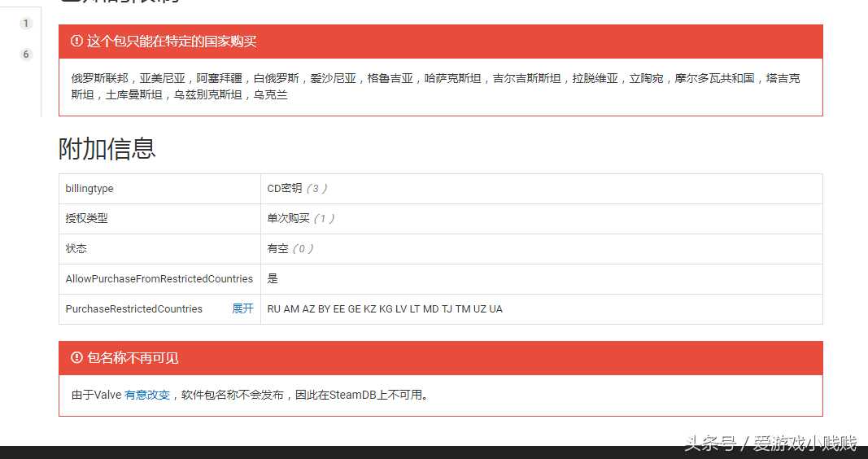Open the 有意改变 link
868x459 pixels.
[x=147, y=395]
